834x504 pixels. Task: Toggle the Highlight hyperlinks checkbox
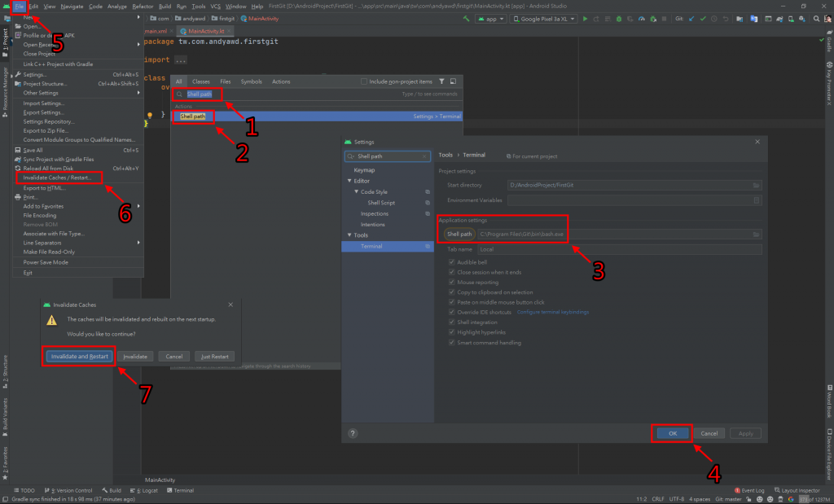[451, 332]
